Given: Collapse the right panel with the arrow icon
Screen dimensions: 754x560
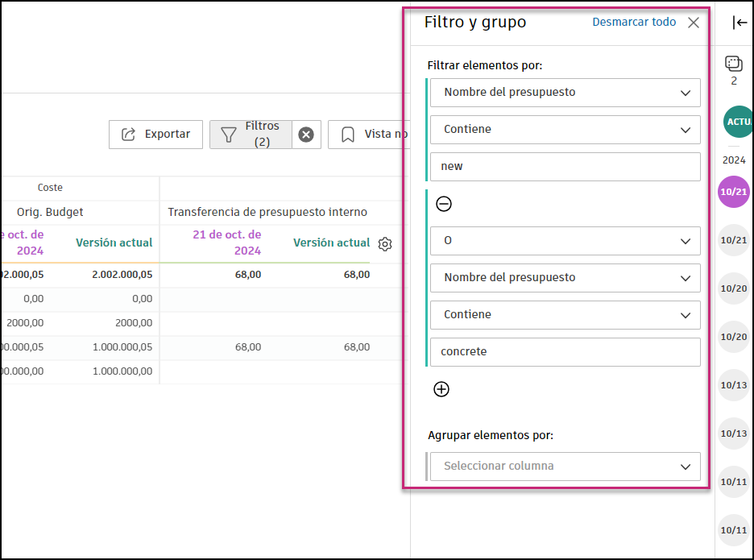Looking at the screenshot, I should [x=739, y=23].
